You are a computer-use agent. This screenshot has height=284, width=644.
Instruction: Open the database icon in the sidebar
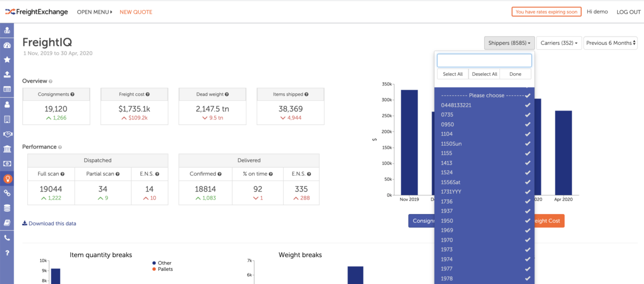point(7,208)
